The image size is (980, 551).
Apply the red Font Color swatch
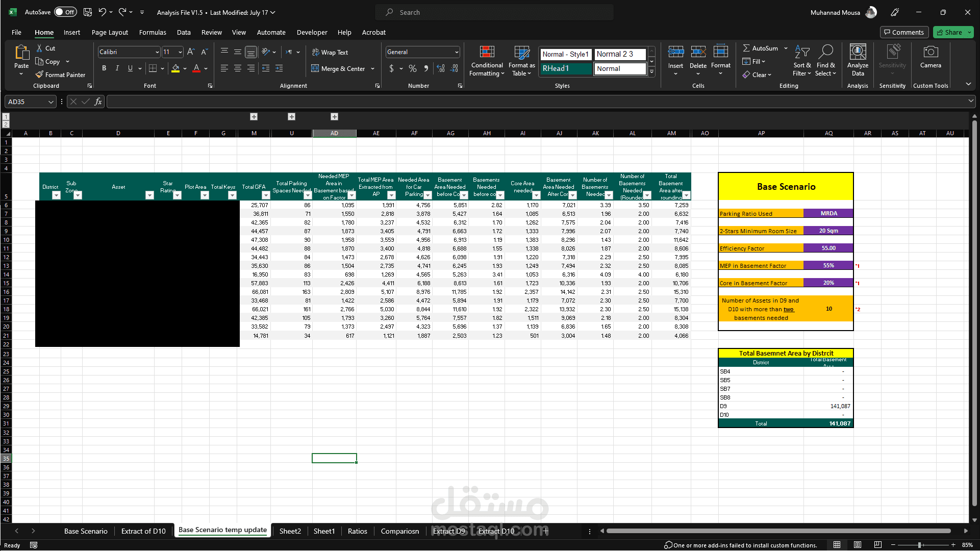tap(196, 68)
